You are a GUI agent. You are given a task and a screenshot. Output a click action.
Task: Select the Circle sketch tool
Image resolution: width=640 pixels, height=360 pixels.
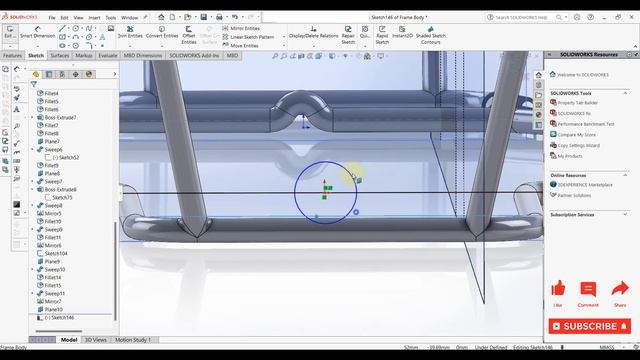point(76,29)
